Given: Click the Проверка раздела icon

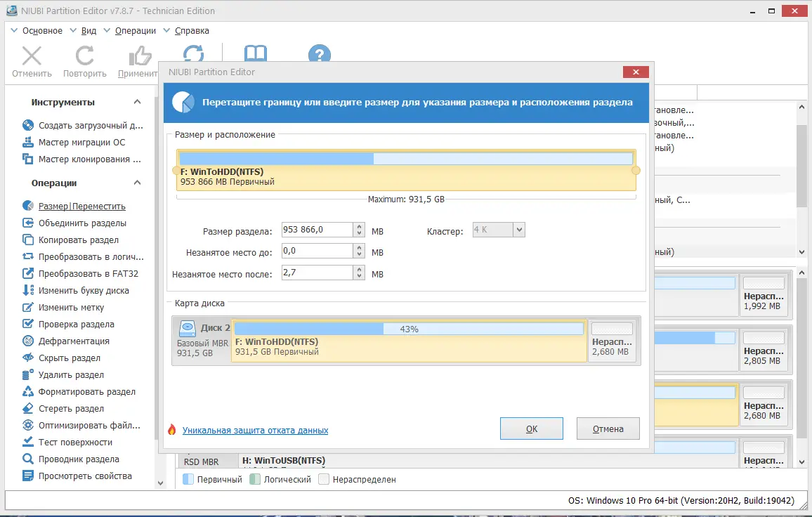Looking at the screenshot, I should pos(28,324).
